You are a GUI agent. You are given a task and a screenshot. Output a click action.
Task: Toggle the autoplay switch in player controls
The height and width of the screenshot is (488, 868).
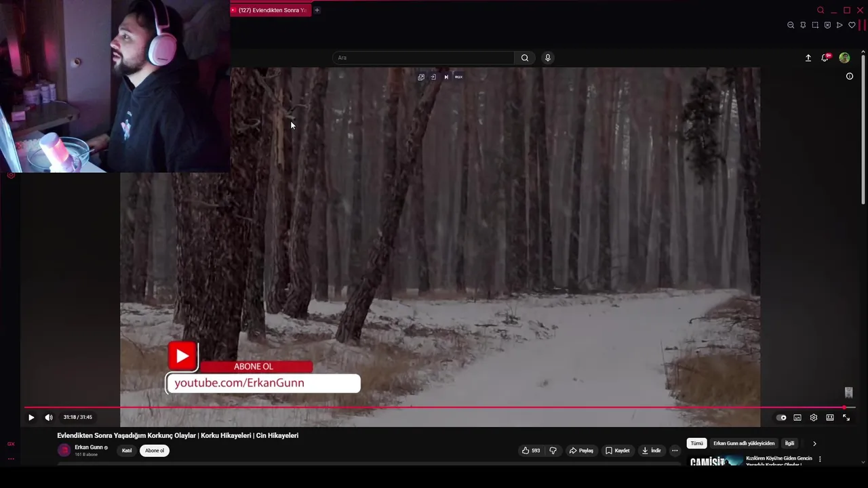[x=781, y=418]
